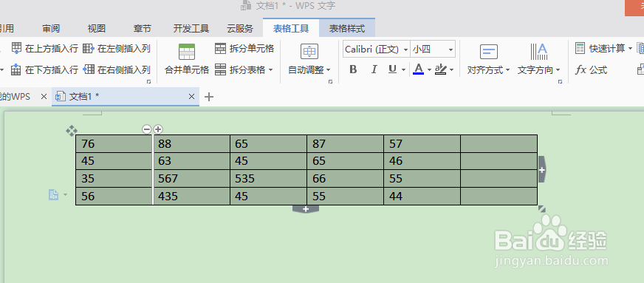644x283 pixels.
Task: Open insert rows group dialog launcher
Action: (x=148, y=82)
